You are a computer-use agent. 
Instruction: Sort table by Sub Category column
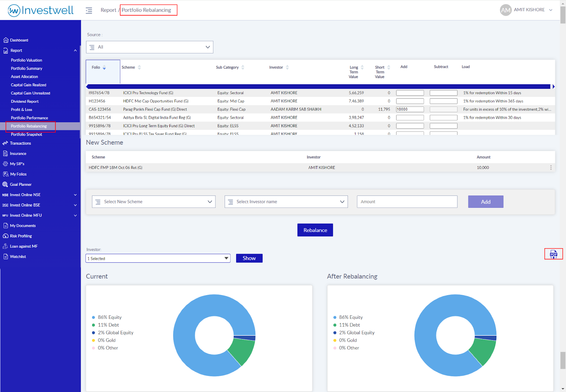click(243, 68)
